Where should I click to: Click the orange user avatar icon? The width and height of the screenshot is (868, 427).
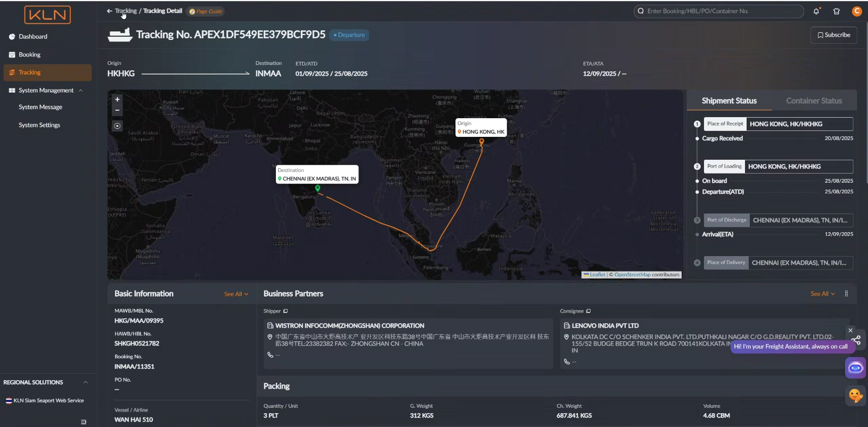coord(856,11)
